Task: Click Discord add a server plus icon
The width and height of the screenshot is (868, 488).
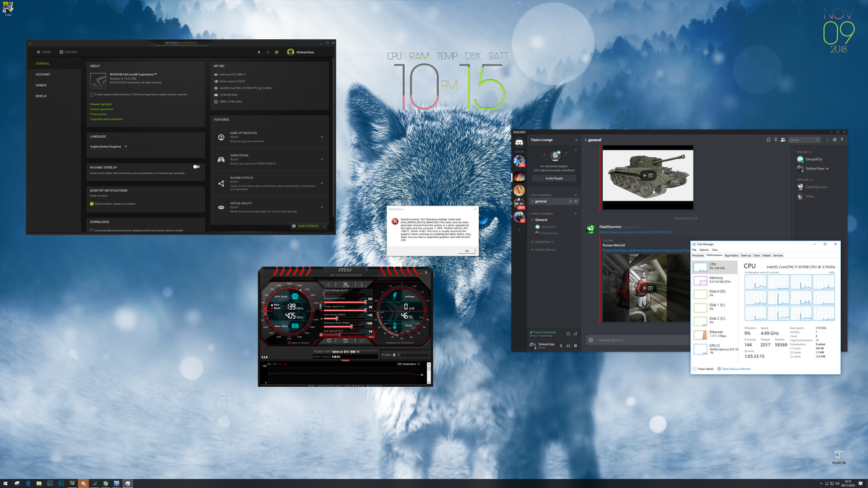Action: point(519,230)
